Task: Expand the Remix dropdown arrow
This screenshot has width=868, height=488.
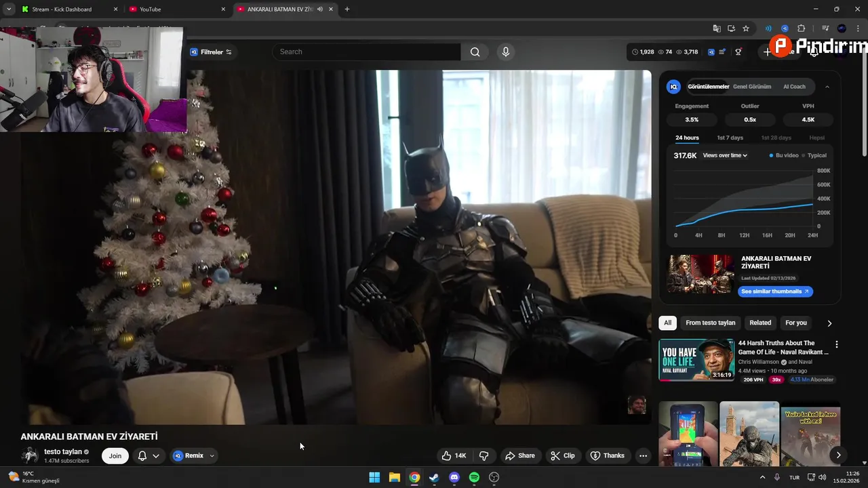Action: coord(212,455)
